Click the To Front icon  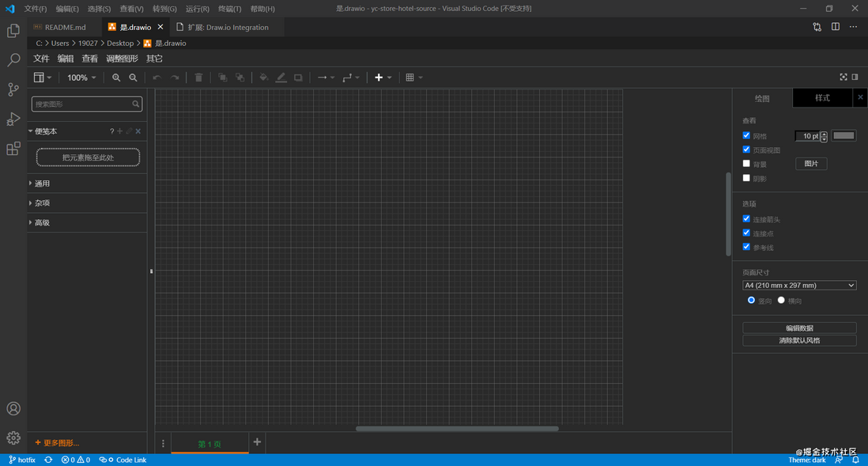click(x=223, y=78)
